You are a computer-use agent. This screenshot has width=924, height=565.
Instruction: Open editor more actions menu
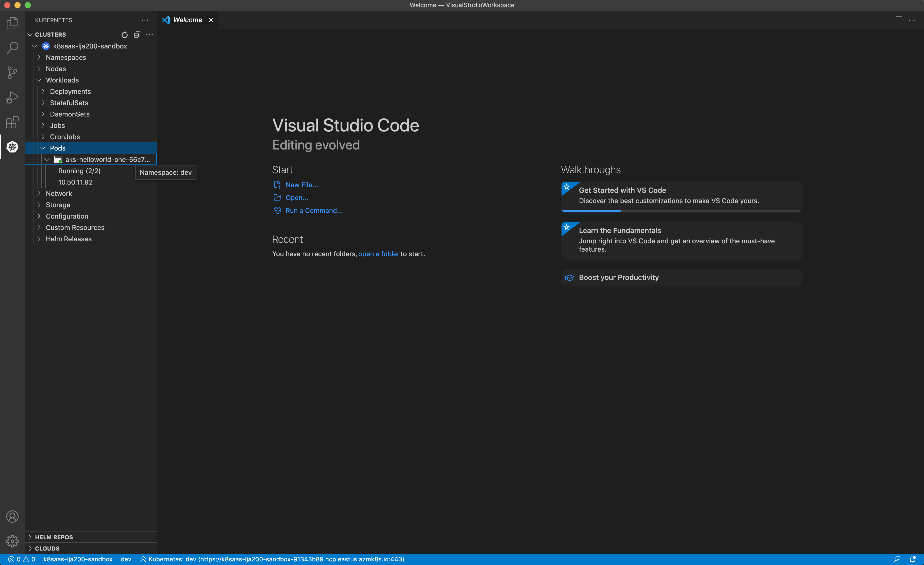(x=912, y=20)
